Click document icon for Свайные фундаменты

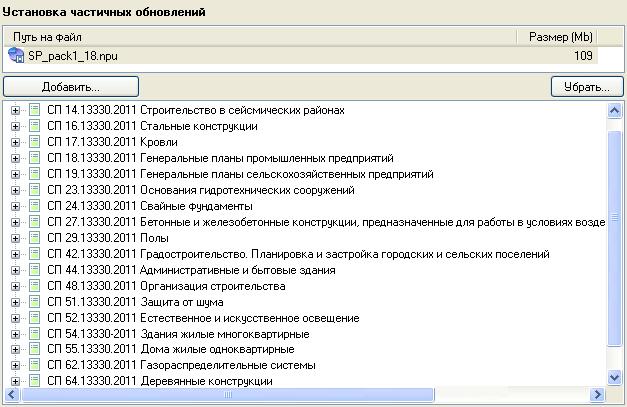pos(34,206)
